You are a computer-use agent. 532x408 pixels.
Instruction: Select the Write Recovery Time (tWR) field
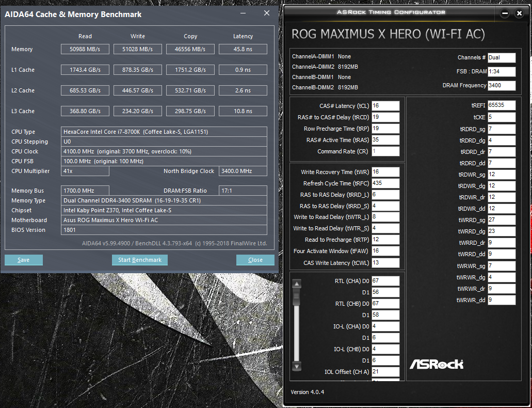[x=385, y=172]
